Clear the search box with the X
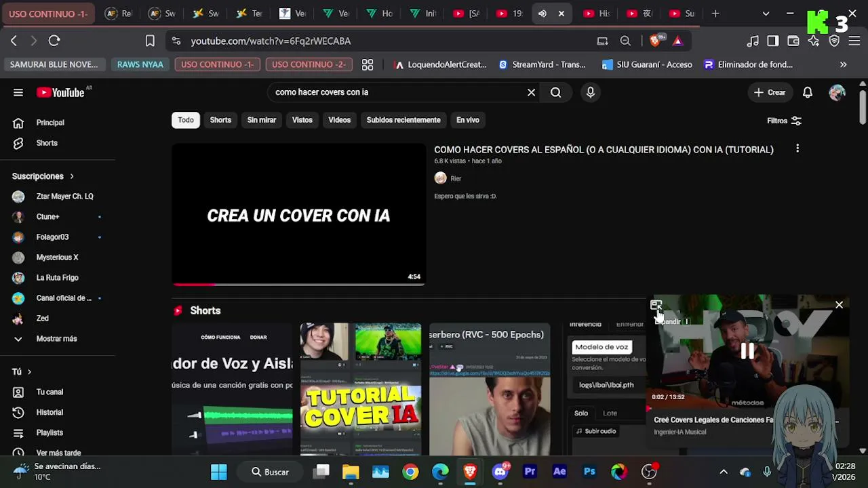 531,92
